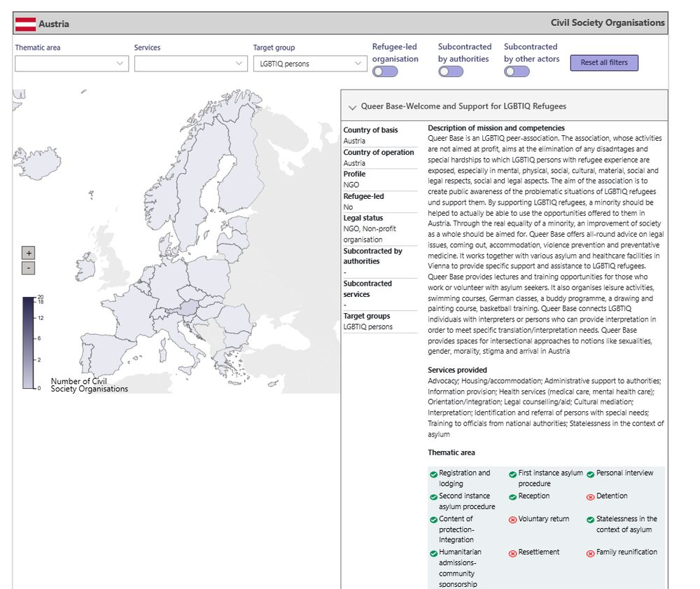Click green check beside Second instance asylum procedure
The height and width of the screenshot is (589, 700).
(x=433, y=497)
